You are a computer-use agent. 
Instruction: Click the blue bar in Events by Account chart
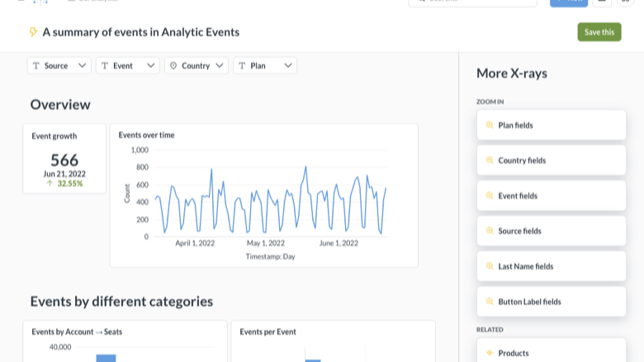point(106,358)
